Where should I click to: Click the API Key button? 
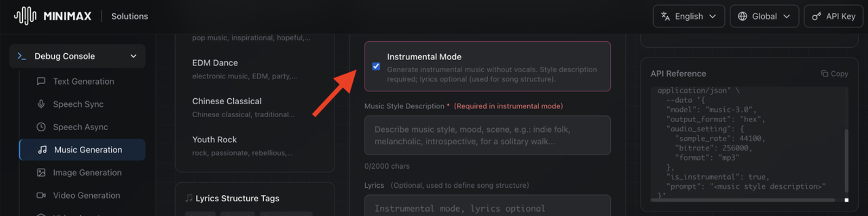click(833, 16)
